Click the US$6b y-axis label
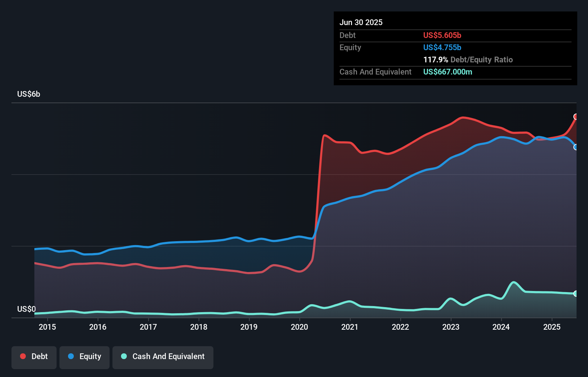588x377 pixels. pos(29,94)
